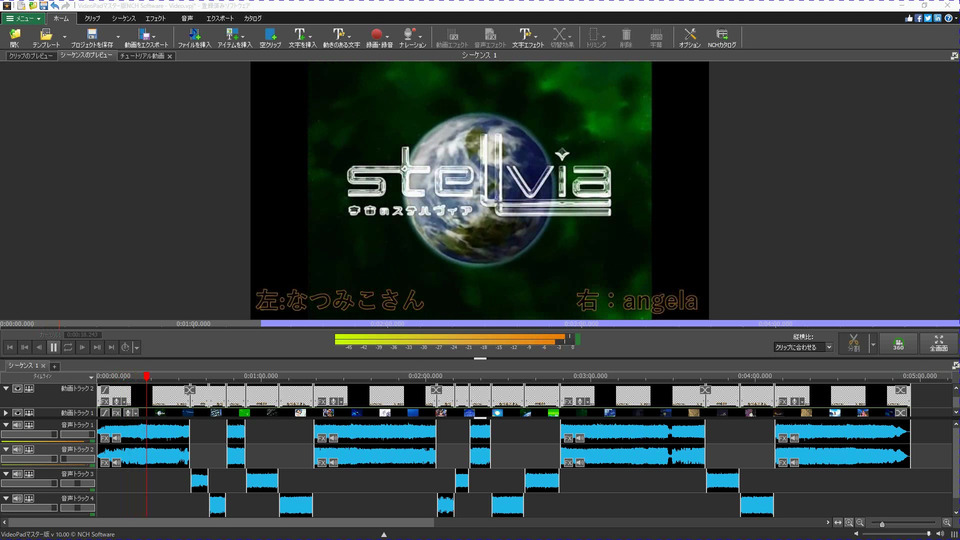
Task: Close the チュートリアル動画 tab
Action: tap(170, 56)
